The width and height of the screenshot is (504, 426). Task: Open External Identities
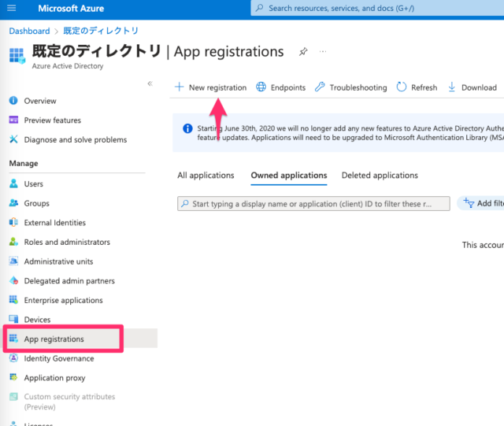[55, 223]
